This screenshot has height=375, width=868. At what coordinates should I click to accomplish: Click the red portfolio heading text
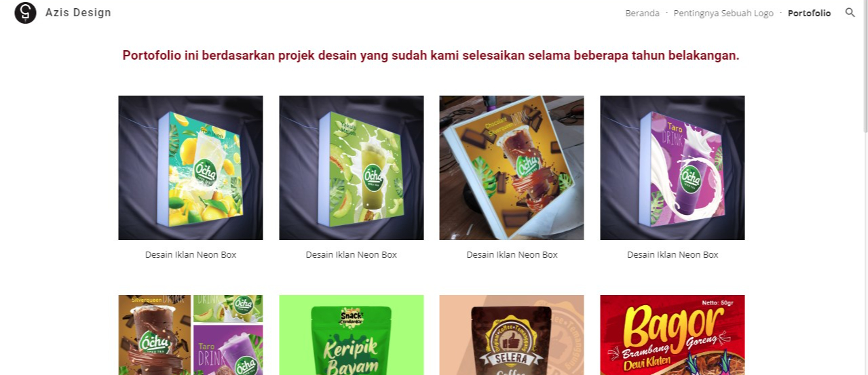[431, 56]
